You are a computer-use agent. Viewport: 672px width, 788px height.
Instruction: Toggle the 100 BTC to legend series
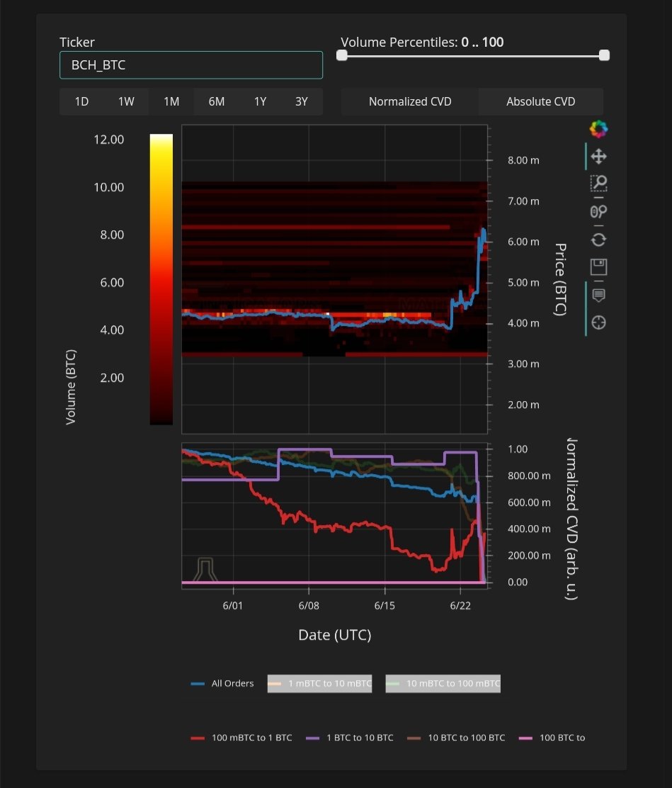coord(552,738)
